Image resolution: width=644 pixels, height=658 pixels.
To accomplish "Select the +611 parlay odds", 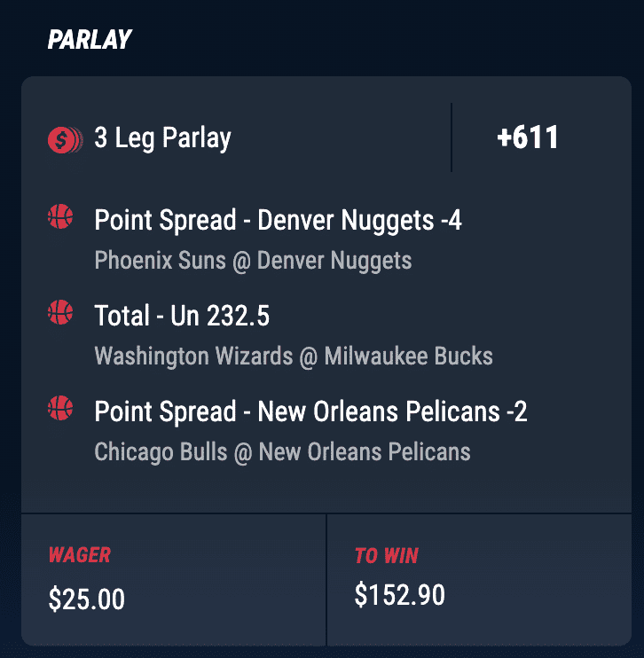I will 528,137.
